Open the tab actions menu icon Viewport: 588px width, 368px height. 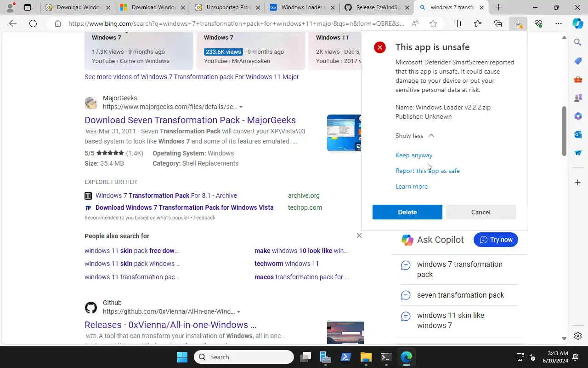(x=28, y=7)
